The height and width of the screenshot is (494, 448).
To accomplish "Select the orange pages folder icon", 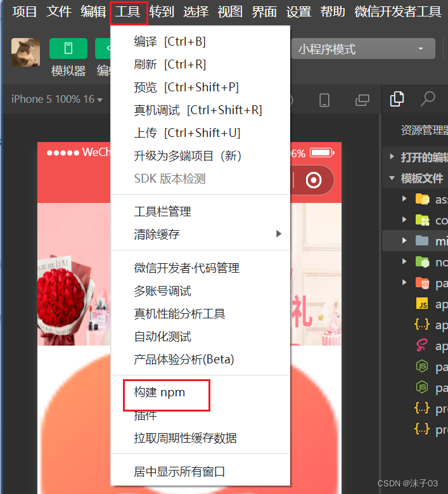I will pos(422,283).
